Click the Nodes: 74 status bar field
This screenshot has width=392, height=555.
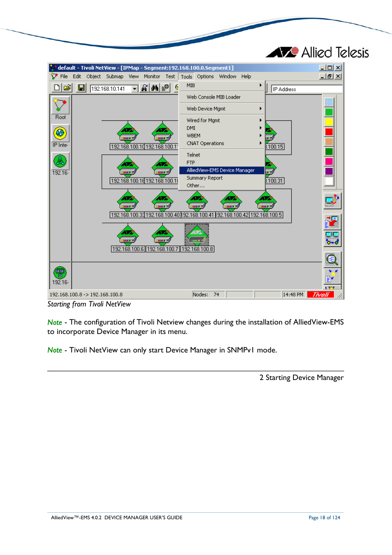208,295
